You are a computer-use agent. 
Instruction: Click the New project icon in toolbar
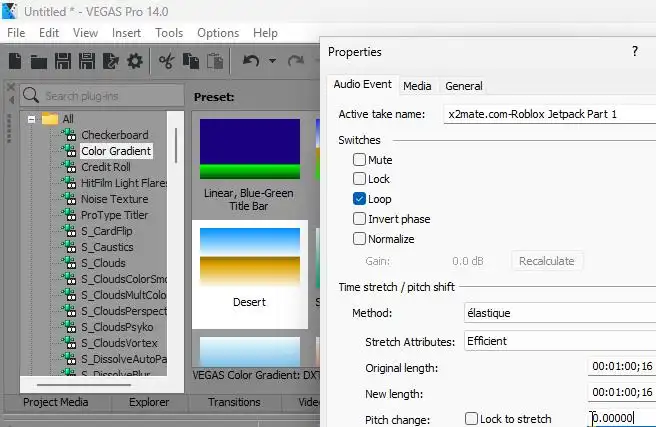pos(15,61)
